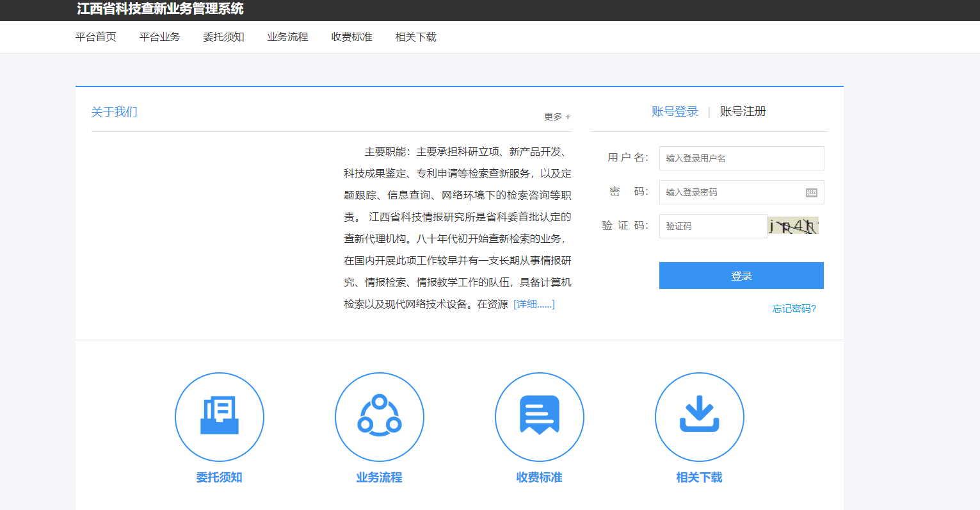Switch to the 账号注册 tab

[x=743, y=111]
